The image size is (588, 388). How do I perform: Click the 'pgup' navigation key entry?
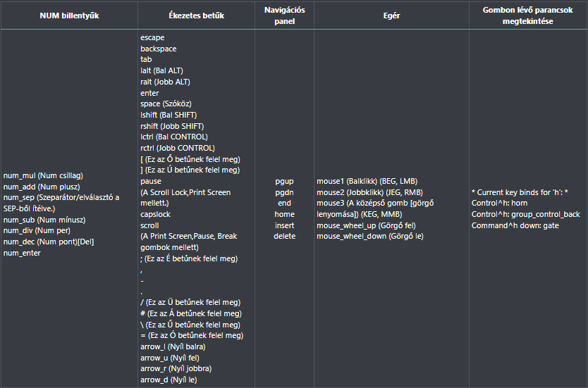point(284,181)
